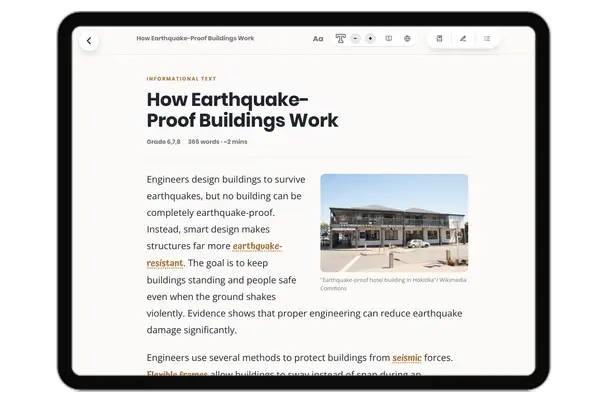The image size is (600, 400).
Task: Increase text size with plus button
Action: pos(370,38)
